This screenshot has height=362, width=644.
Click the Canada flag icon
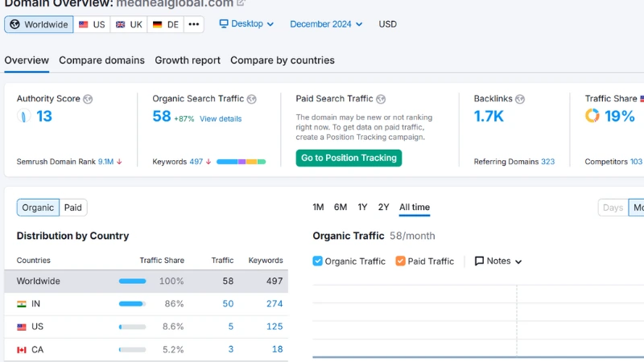pyautogui.click(x=22, y=350)
